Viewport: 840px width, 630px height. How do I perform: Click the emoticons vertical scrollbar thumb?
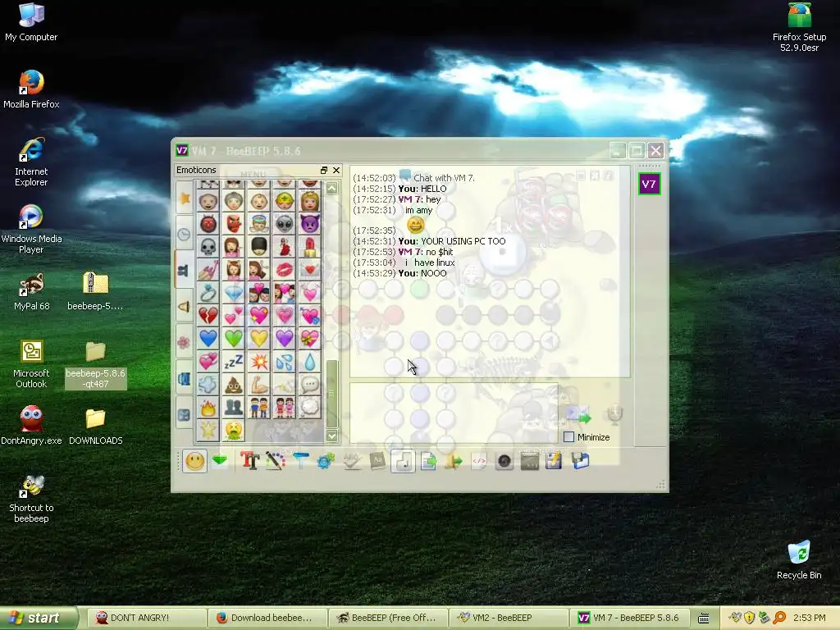332,394
